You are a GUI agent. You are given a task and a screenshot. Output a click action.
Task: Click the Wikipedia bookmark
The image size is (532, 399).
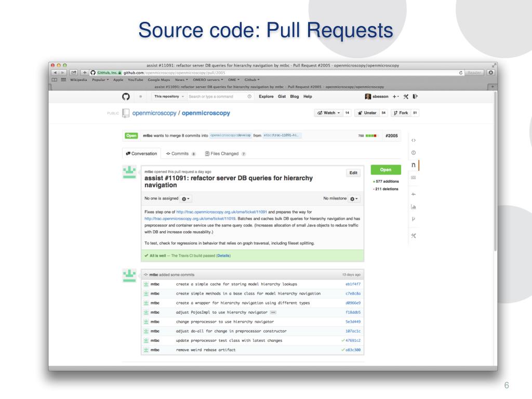tap(78, 79)
